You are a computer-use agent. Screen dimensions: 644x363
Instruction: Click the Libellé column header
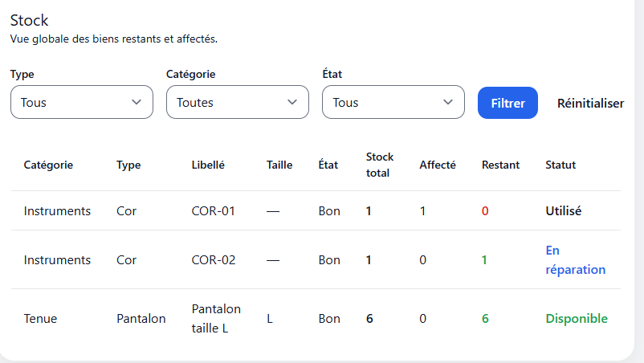(208, 165)
